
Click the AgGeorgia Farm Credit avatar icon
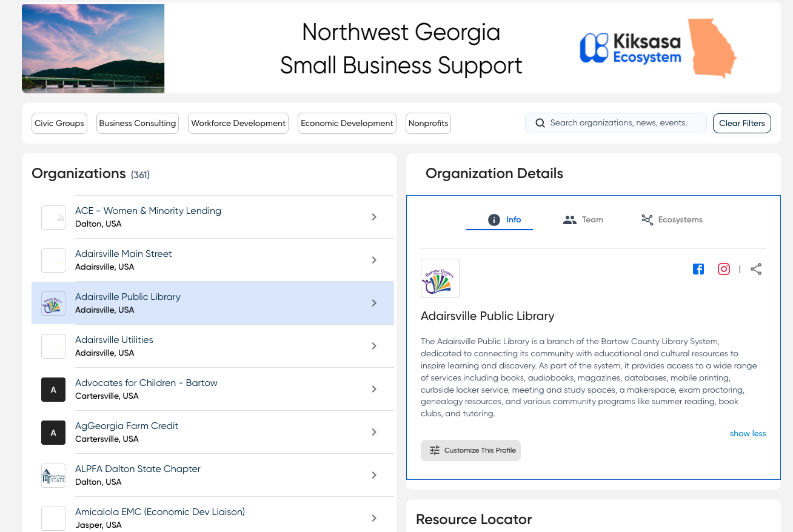(x=53, y=432)
